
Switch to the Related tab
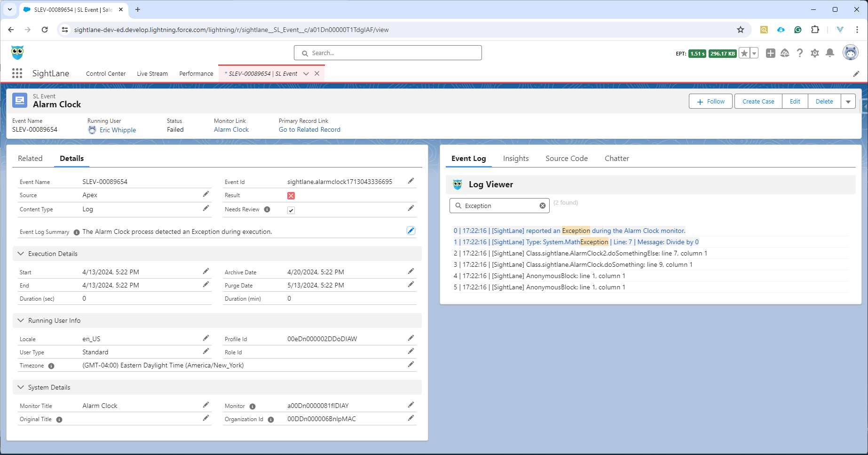pos(30,159)
